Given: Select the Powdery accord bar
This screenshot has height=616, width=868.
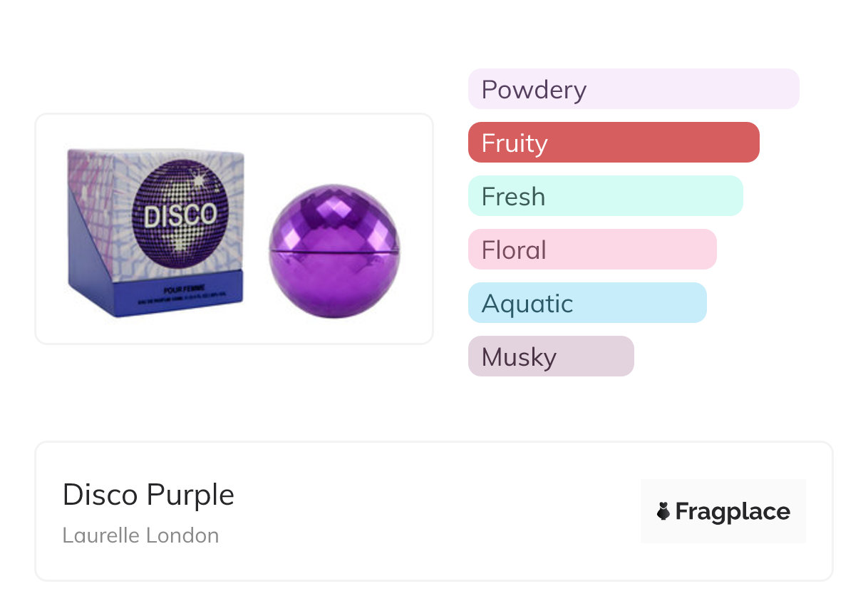Looking at the screenshot, I should (633, 89).
